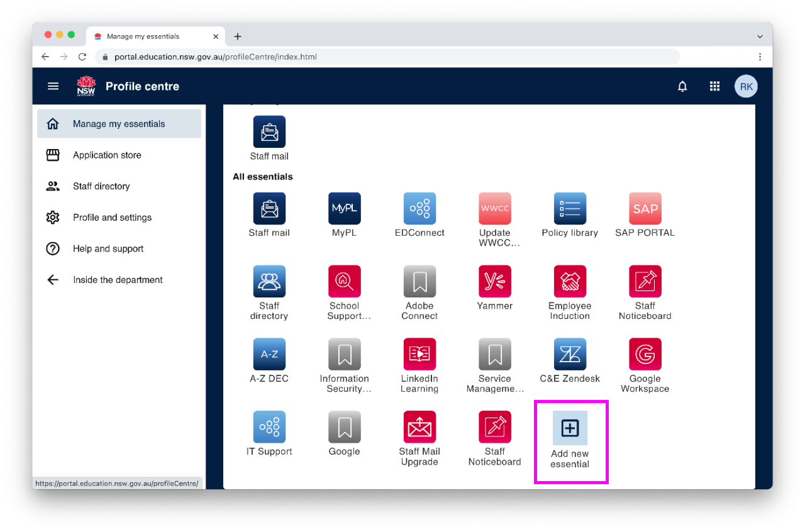
Task: Open Staff mail icon under All essentials
Action: tap(269, 209)
